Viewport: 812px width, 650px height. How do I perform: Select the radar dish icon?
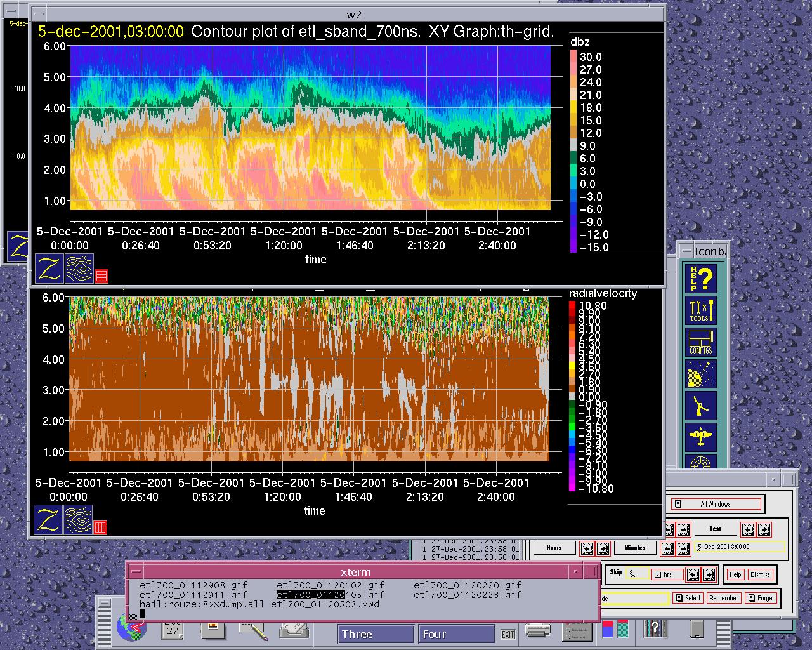(x=700, y=406)
